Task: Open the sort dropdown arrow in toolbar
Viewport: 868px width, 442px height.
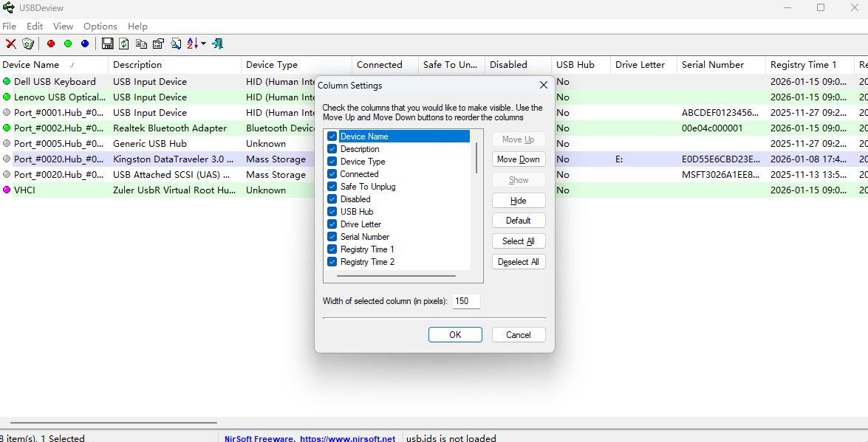Action: click(204, 44)
